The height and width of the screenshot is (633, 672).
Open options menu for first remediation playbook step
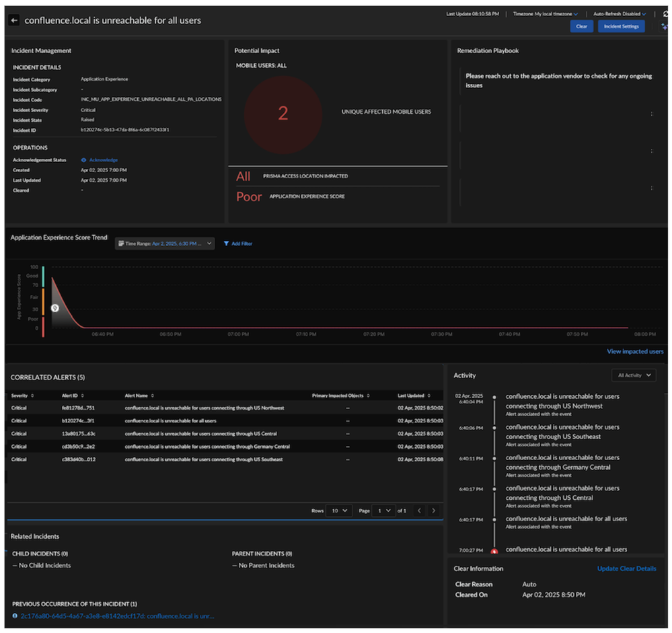pos(651,114)
